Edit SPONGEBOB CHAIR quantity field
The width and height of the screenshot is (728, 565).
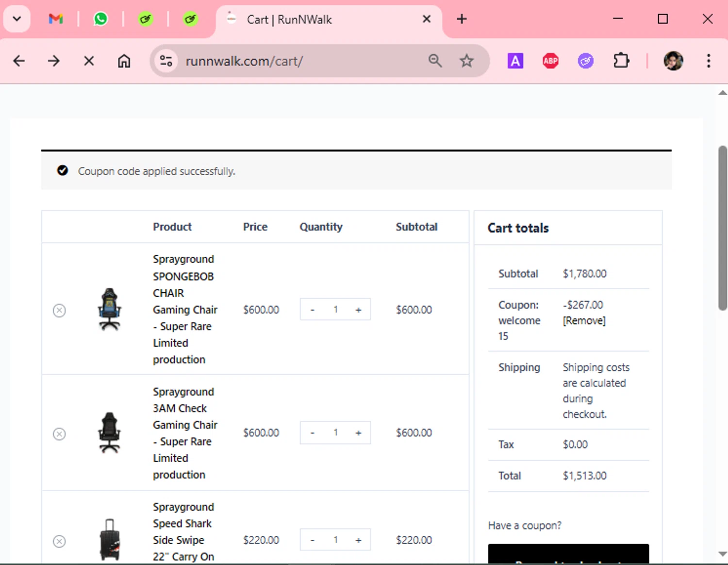coord(335,310)
